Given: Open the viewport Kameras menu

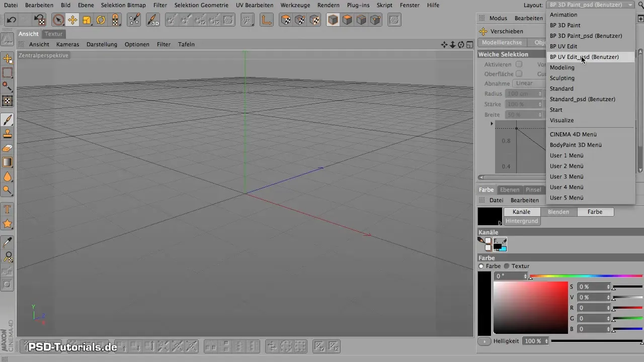Looking at the screenshot, I should tap(67, 44).
